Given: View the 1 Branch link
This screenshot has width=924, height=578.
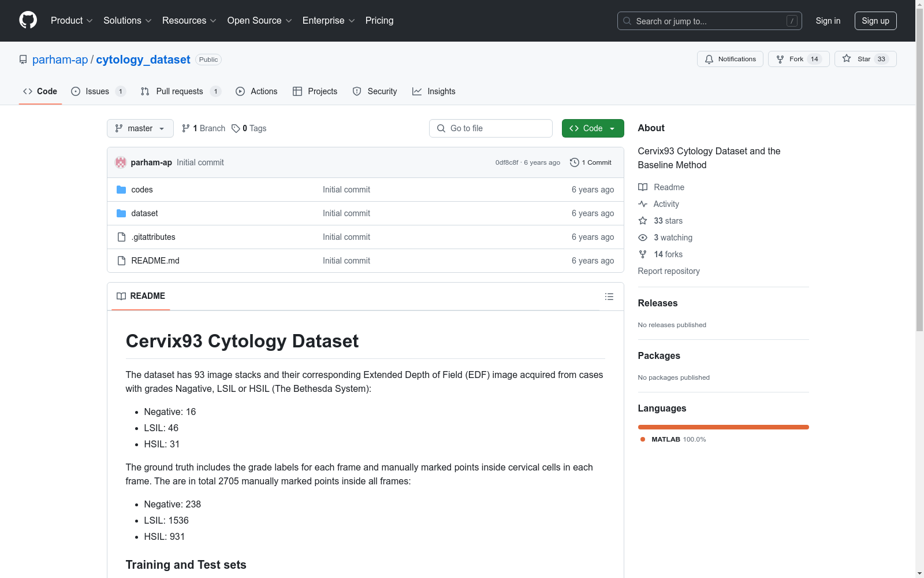Looking at the screenshot, I should [x=203, y=128].
